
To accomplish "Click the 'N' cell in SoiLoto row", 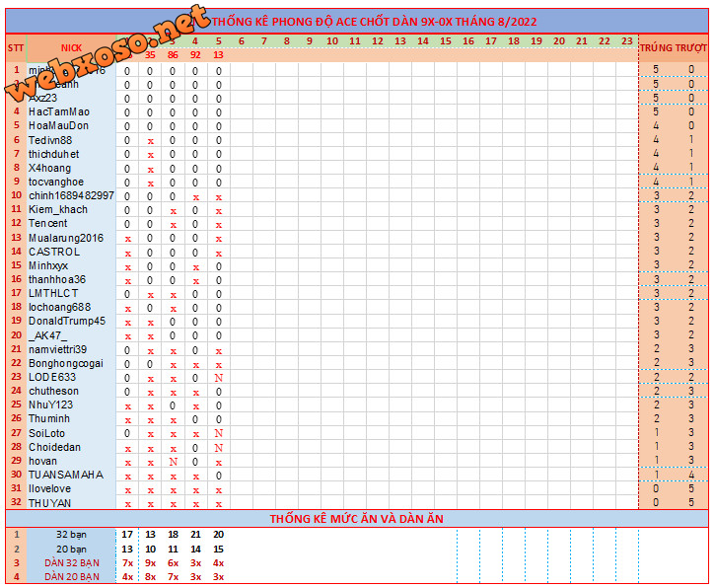I will pyautogui.click(x=219, y=433).
